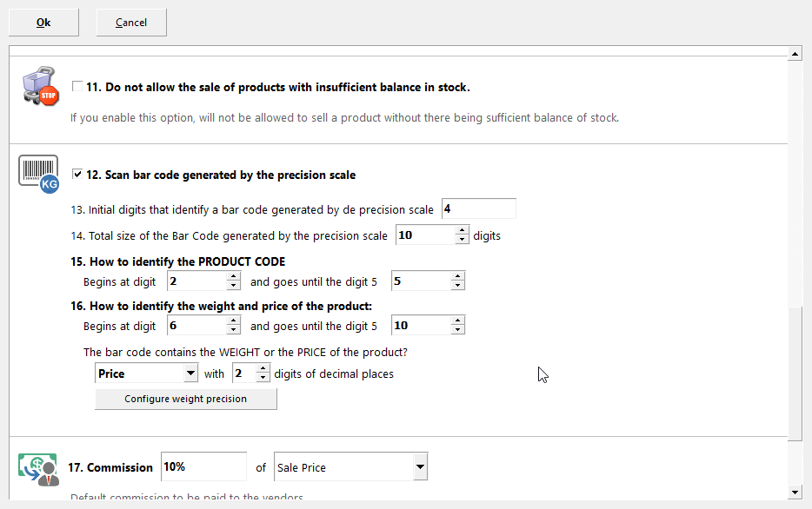Open the Price/Weight dropdown
Screen dimensions: 812x509
(190, 373)
